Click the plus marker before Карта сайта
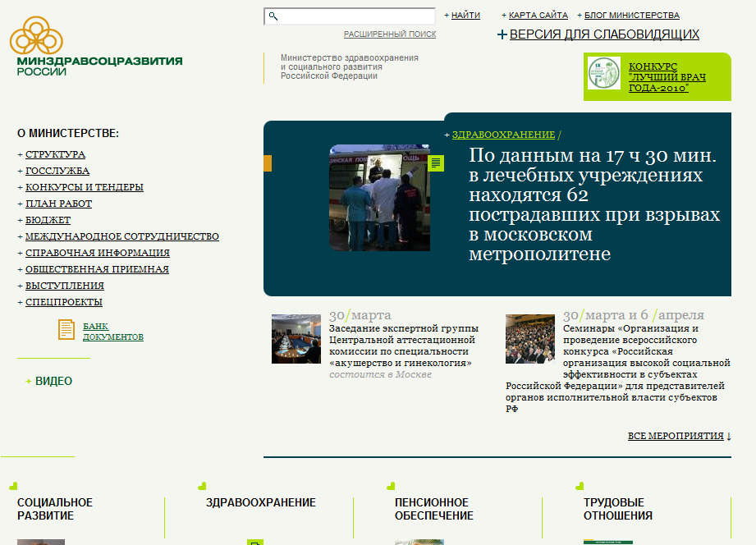 point(504,16)
